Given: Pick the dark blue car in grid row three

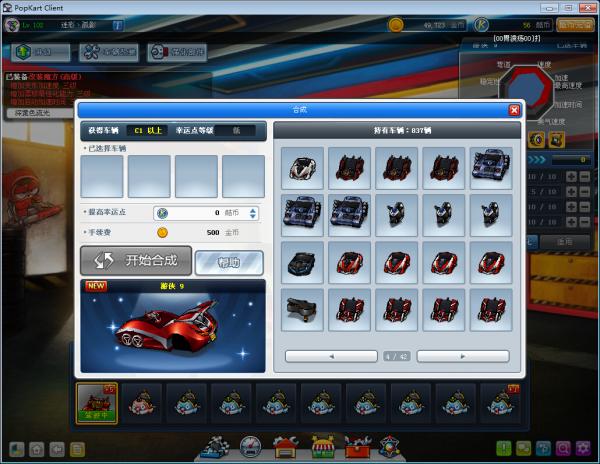Looking at the screenshot, I should pyautogui.click(x=302, y=263).
